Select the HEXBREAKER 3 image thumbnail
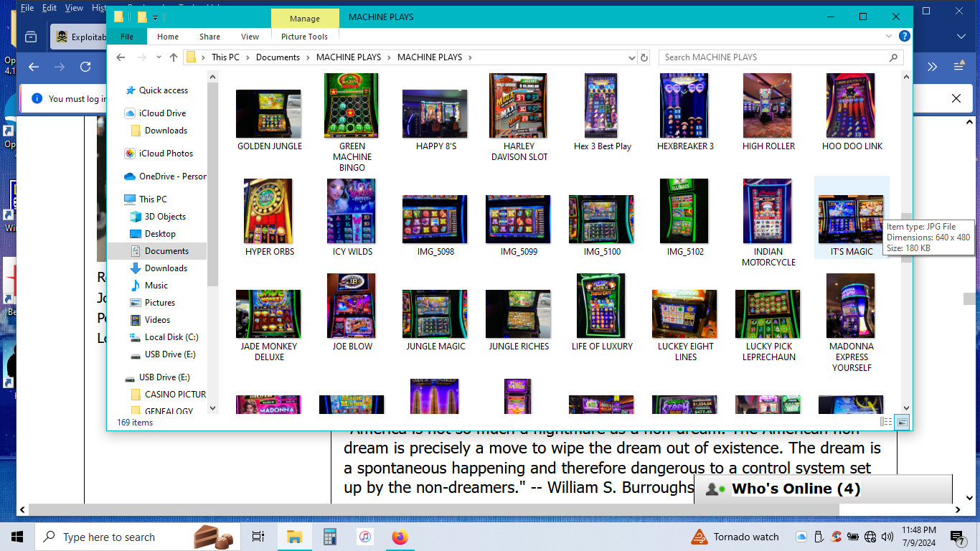 pyautogui.click(x=685, y=106)
